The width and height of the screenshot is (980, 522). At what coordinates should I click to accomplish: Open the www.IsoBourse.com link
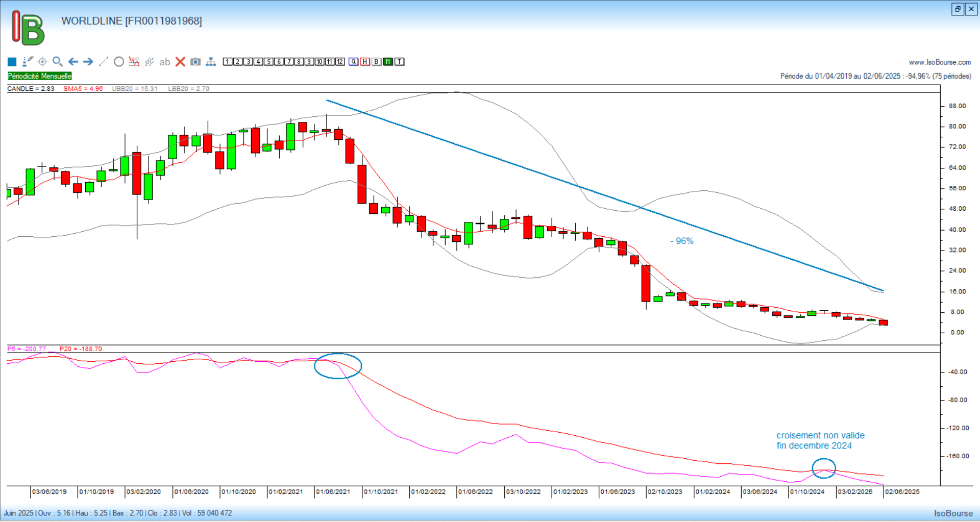(x=940, y=62)
